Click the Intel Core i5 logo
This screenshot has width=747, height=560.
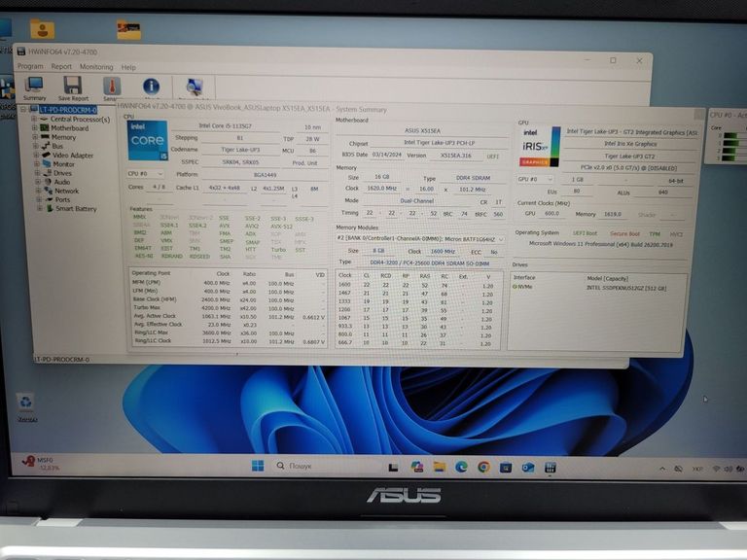click(x=147, y=140)
